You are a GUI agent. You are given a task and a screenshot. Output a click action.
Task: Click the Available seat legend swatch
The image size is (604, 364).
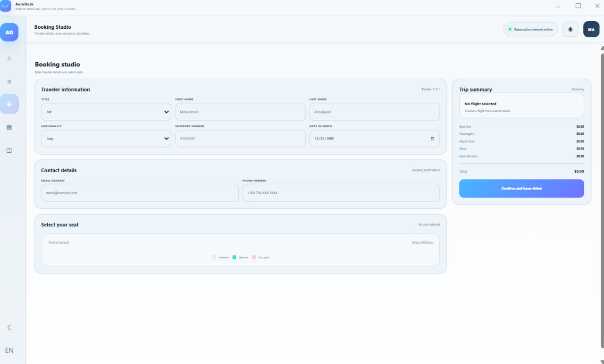coord(214,257)
